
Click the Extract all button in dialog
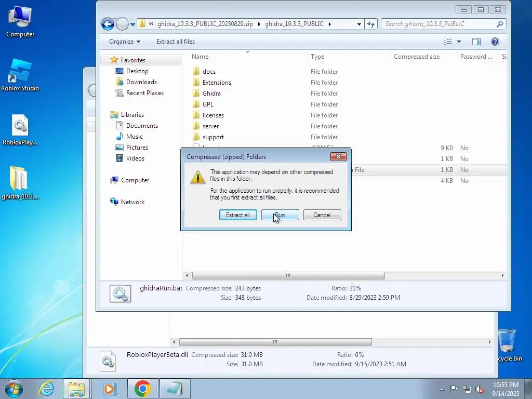(x=238, y=215)
